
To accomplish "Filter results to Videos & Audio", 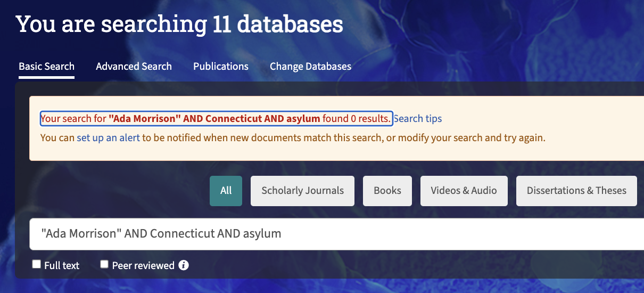I will 464,191.
